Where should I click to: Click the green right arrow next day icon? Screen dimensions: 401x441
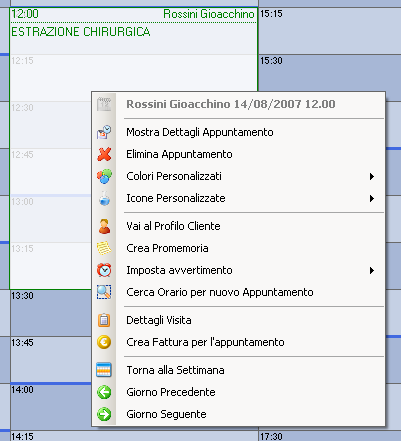[x=104, y=414]
